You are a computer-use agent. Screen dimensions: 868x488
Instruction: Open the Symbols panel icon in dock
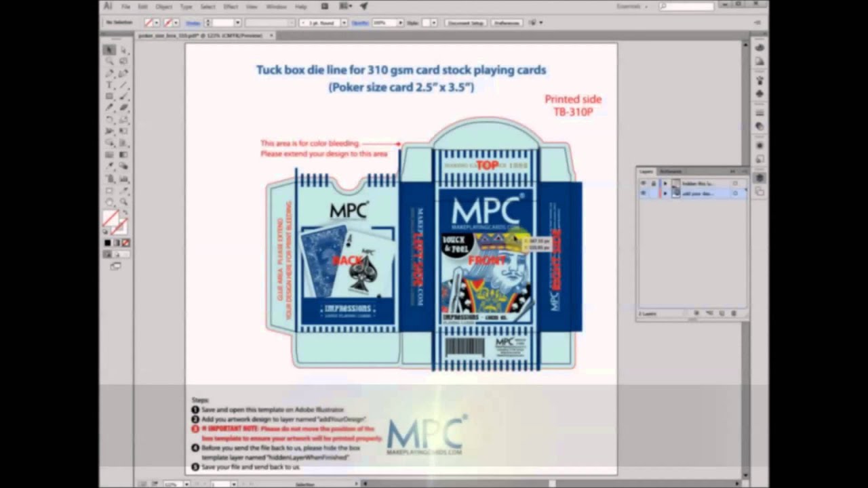pos(759,93)
